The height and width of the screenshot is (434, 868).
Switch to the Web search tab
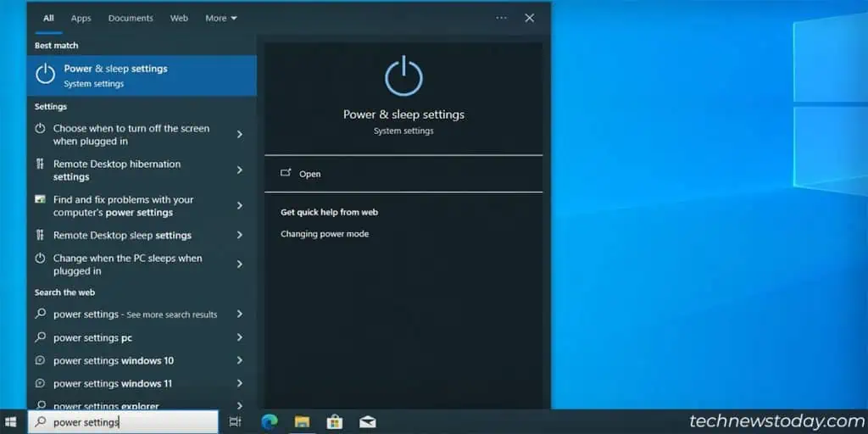point(179,19)
